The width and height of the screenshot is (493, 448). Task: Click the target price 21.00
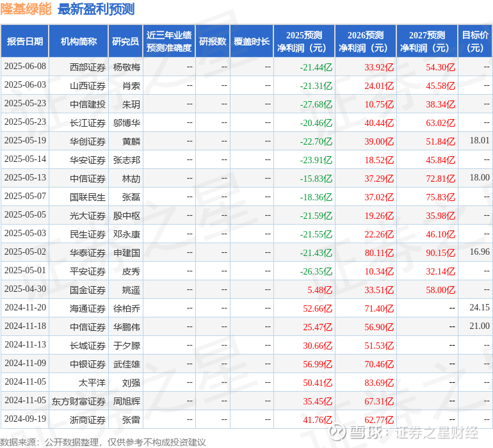480,326
